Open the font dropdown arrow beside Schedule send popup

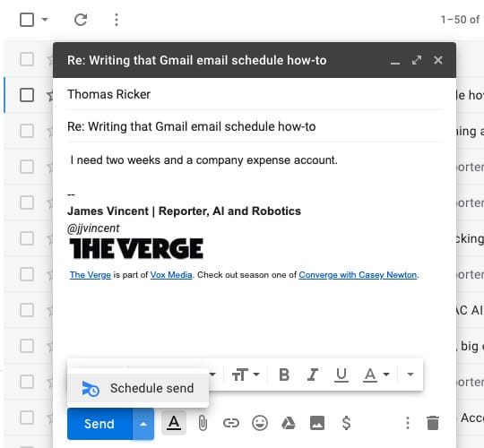pos(212,375)
